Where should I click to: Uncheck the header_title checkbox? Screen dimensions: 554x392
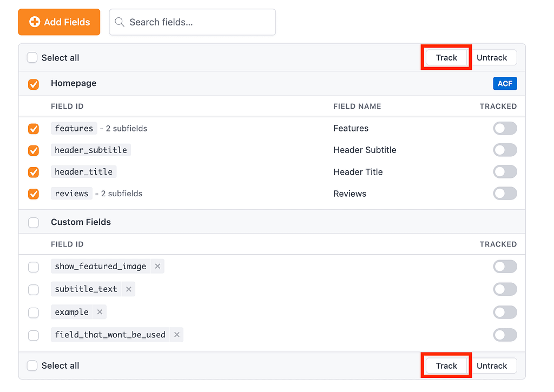coord(34,172)
